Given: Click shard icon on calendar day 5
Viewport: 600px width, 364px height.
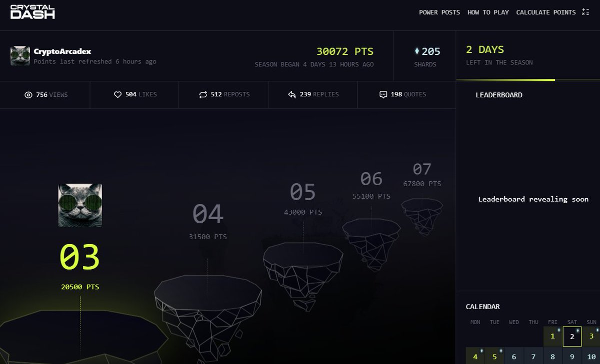Looking at the screenshot, I should pos(500,351).
